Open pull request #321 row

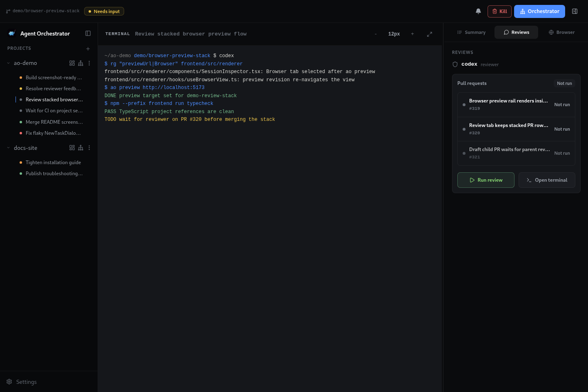516,153
